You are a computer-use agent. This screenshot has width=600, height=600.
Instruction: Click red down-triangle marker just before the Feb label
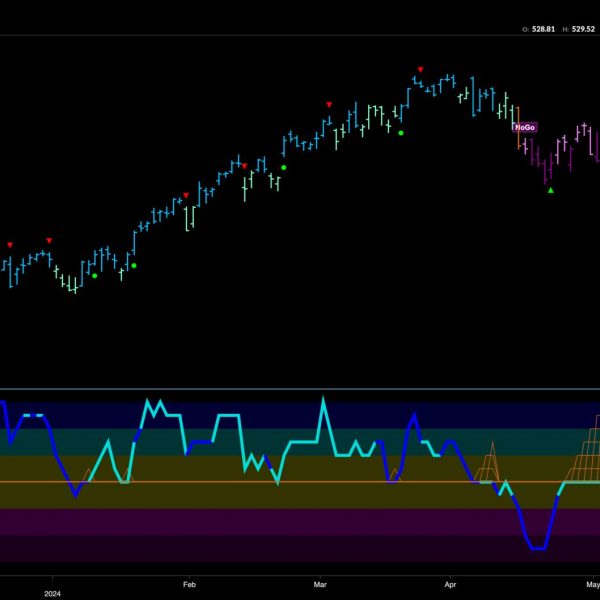tap(186, 196)
